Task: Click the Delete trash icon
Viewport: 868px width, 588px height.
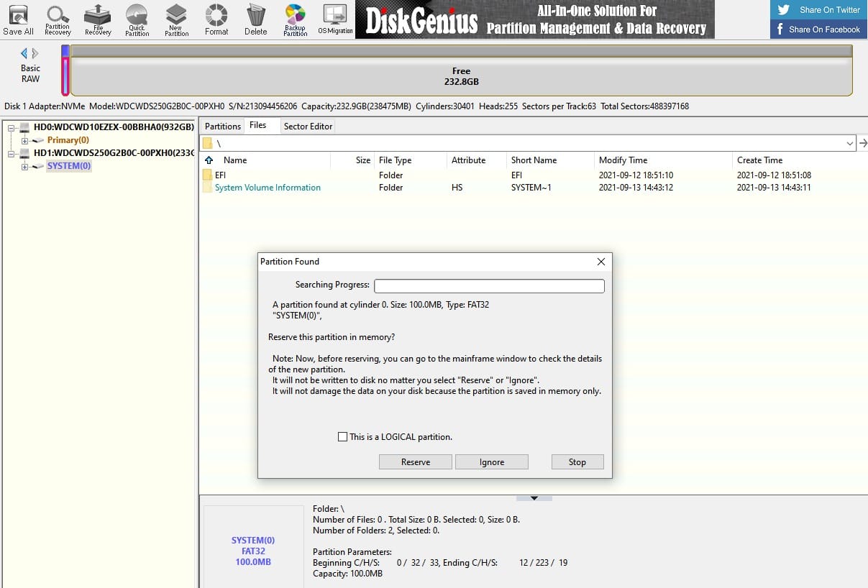Action: tap(255, 19)
